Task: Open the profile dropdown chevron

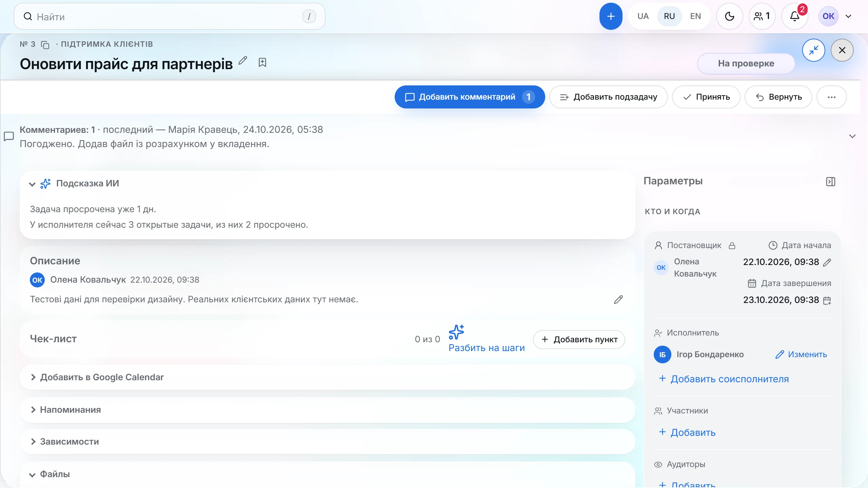Action: 848,16
